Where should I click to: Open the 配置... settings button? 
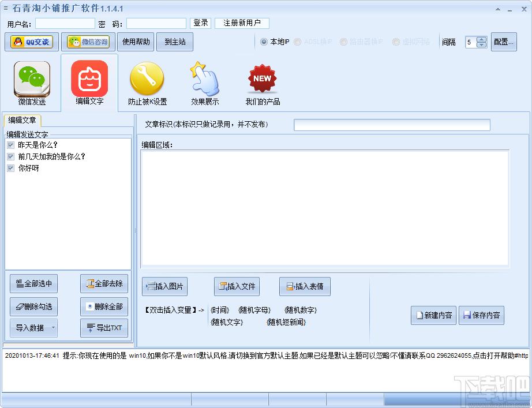coord(504,42)
